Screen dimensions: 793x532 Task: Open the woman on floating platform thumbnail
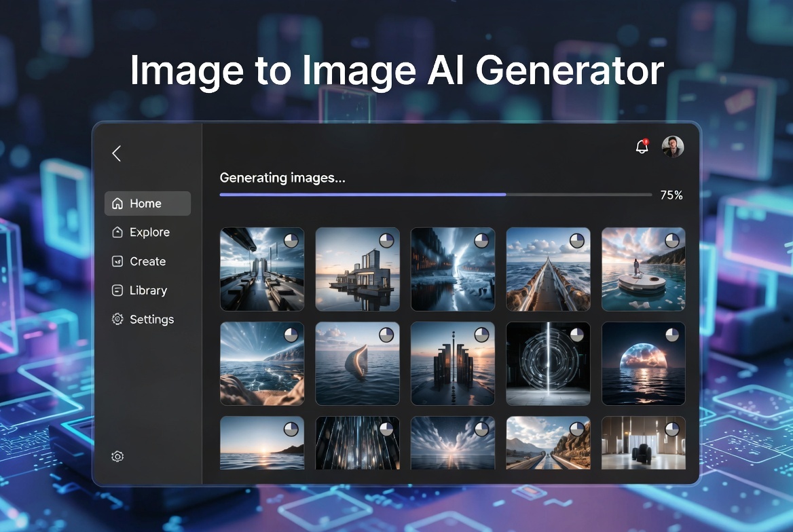tap(643, 269)
